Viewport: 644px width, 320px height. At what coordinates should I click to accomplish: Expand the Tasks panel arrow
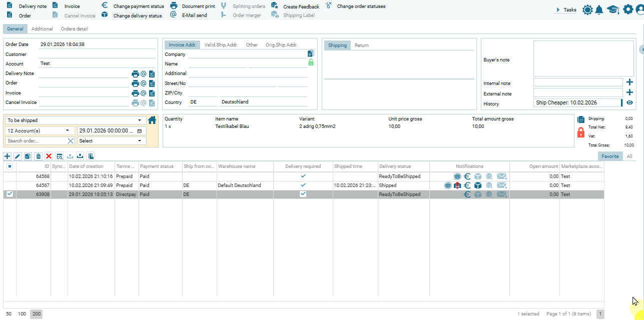pyautogui.click(x=558, y=10)
